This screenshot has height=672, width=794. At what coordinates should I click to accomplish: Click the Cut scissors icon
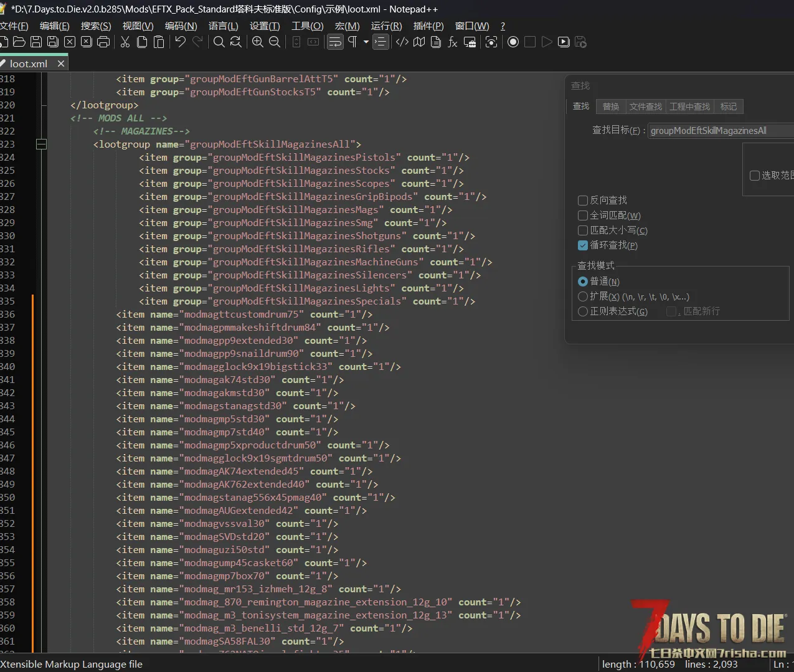pyautogui.click(x=125, y=42)
